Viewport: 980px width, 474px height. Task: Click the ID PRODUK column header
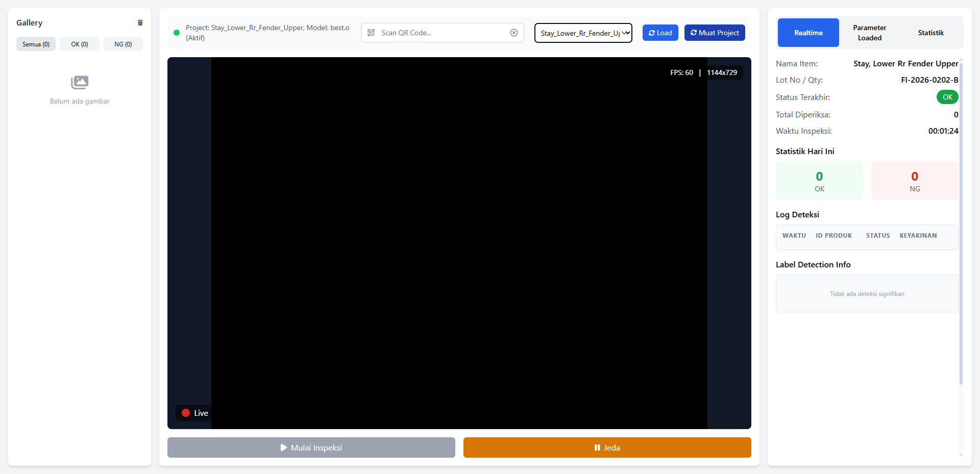click(x=834, y=236)
